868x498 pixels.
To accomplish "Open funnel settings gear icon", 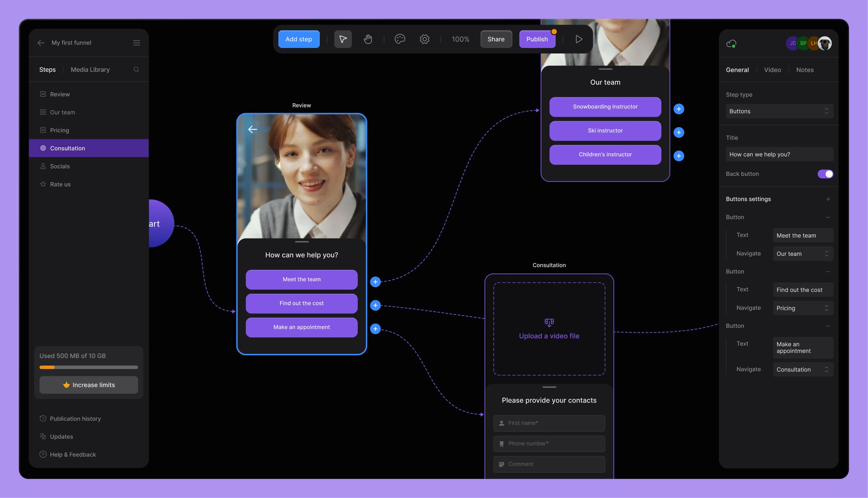I will click(425, 39).
